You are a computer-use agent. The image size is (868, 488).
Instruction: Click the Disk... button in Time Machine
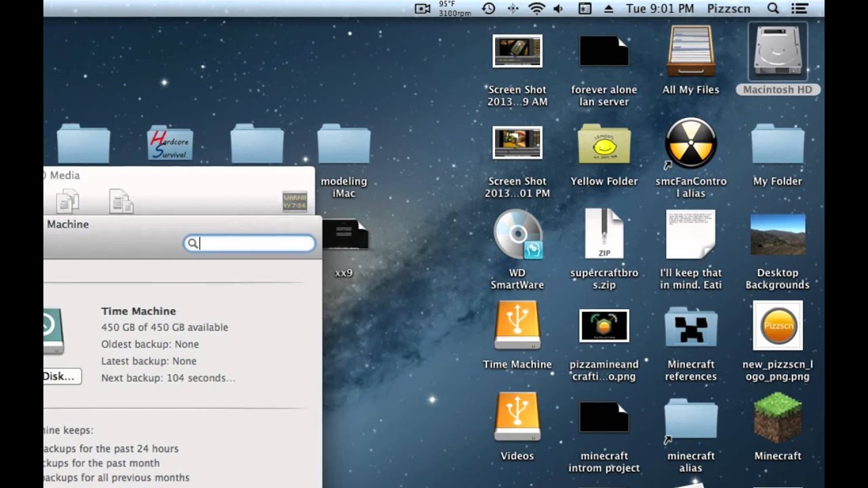61,376
